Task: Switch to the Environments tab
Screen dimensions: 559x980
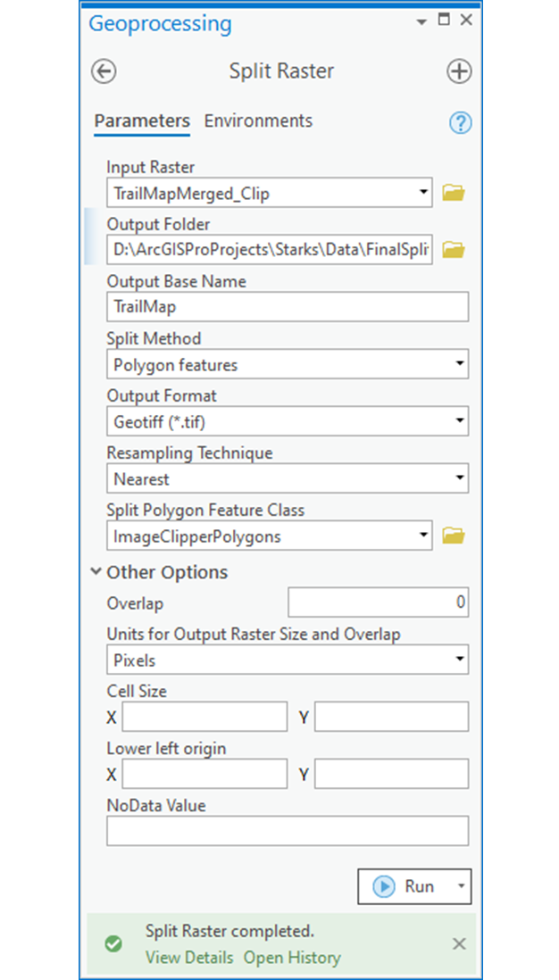Action: click(x=258, y=120)
